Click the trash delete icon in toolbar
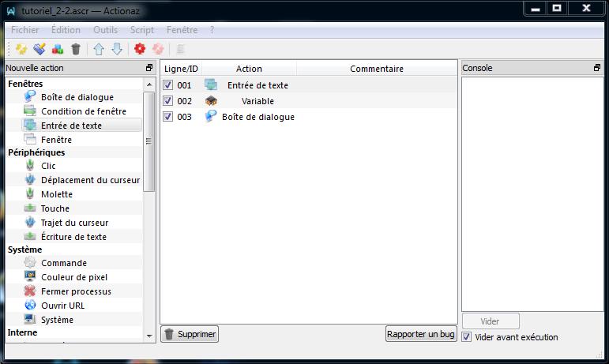609x364 pixels. pyautogui.click(x=76, y=49)
